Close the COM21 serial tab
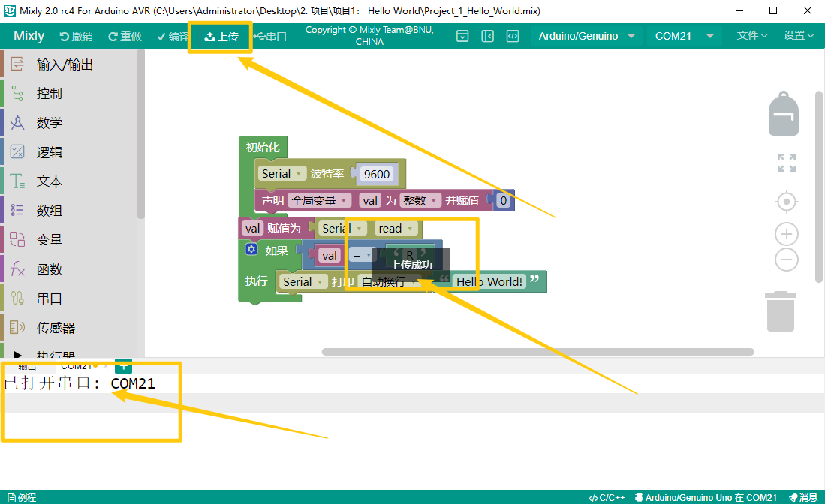Image resolution: width=825 pixels, height=504 pixels. pos(106,366)
